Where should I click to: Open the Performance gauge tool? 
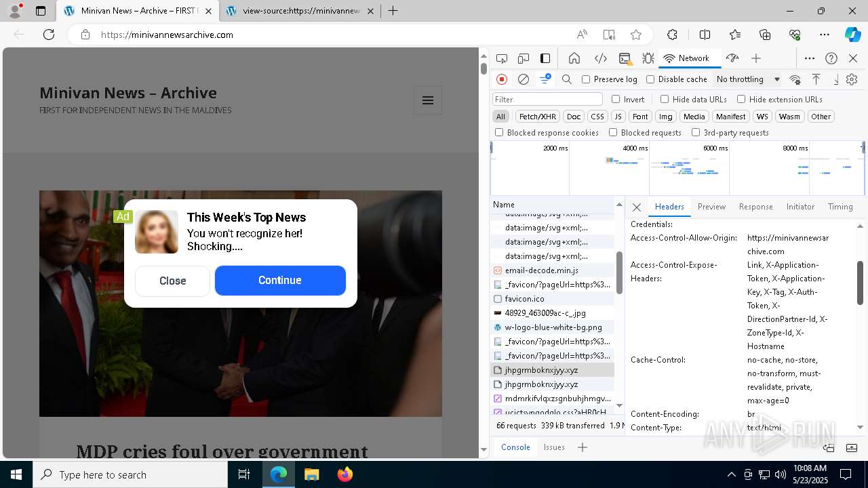732,58
